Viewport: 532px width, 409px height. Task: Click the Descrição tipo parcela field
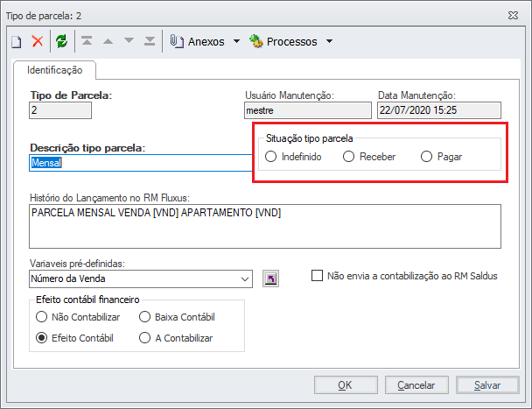tap(141, 163)
